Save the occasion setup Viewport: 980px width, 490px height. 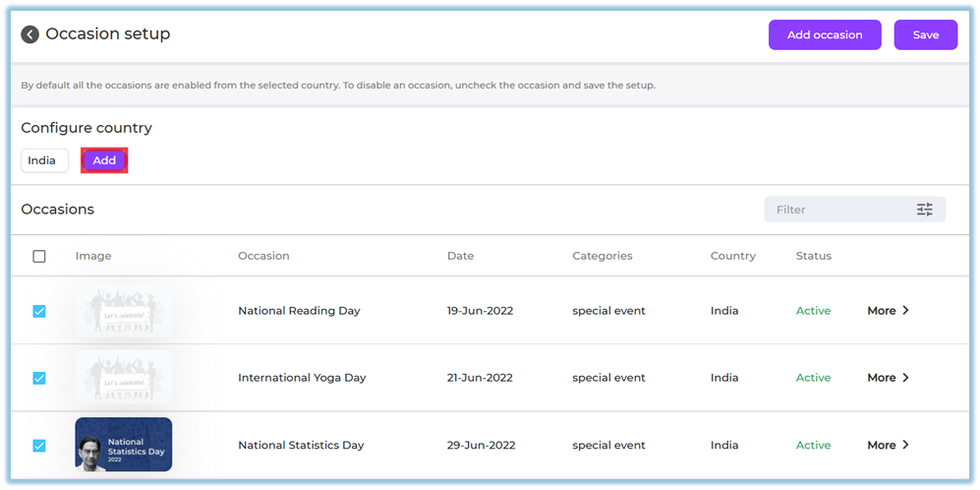pos(925,34)
